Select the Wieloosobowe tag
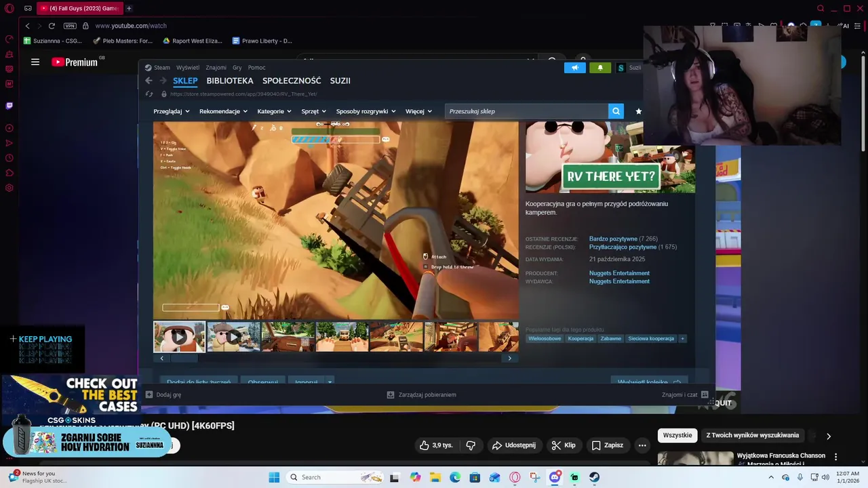Screen dimensions: 868x488 coord(545,339)
